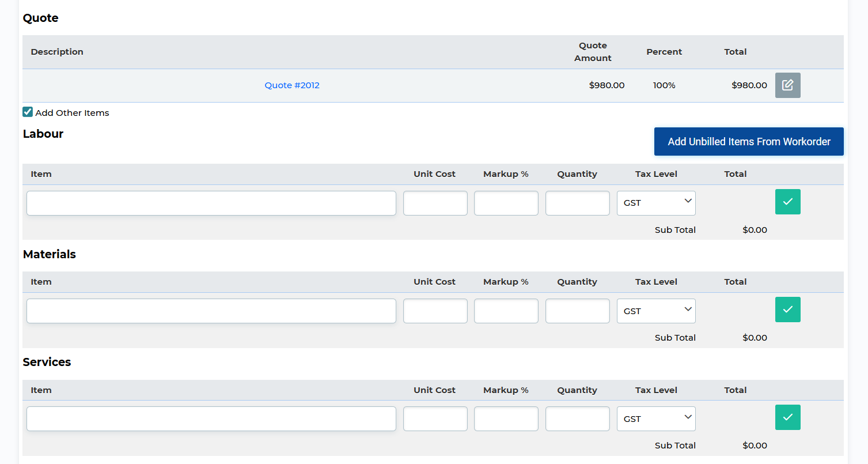Focus the Services Item name field
This screenshot has height=464, width=868.
(x=211, y=419)
